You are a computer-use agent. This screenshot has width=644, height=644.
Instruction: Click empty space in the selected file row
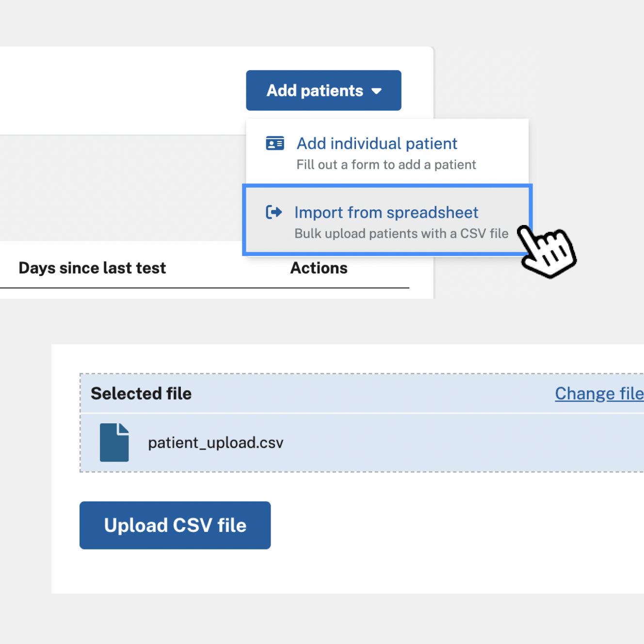(461, 443)
